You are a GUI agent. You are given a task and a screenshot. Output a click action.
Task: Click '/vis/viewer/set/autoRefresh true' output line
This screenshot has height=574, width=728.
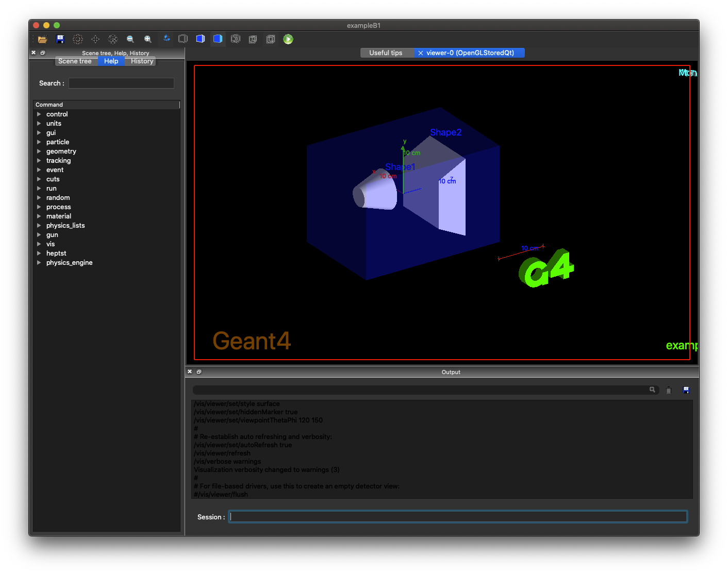[243, 445]
